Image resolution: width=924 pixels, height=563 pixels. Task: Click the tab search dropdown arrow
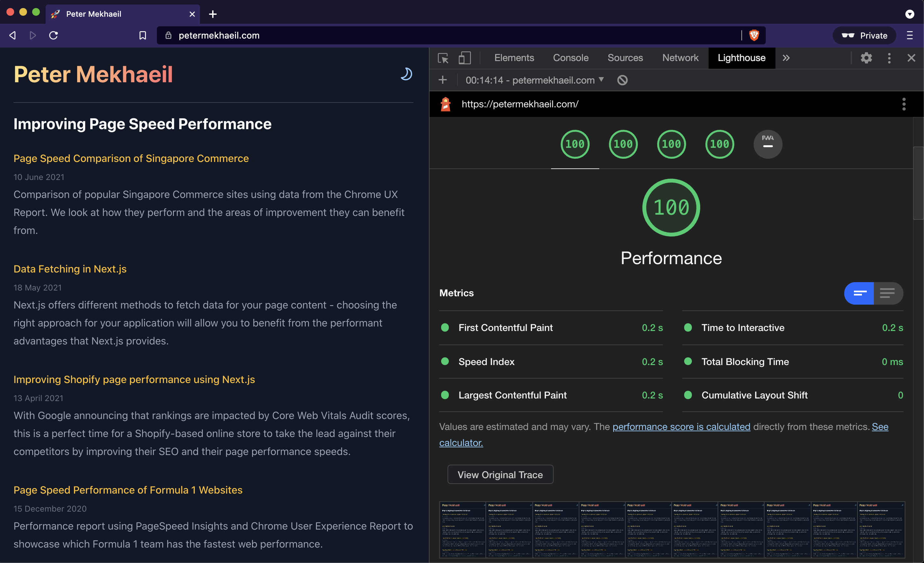tap(910, 14)
